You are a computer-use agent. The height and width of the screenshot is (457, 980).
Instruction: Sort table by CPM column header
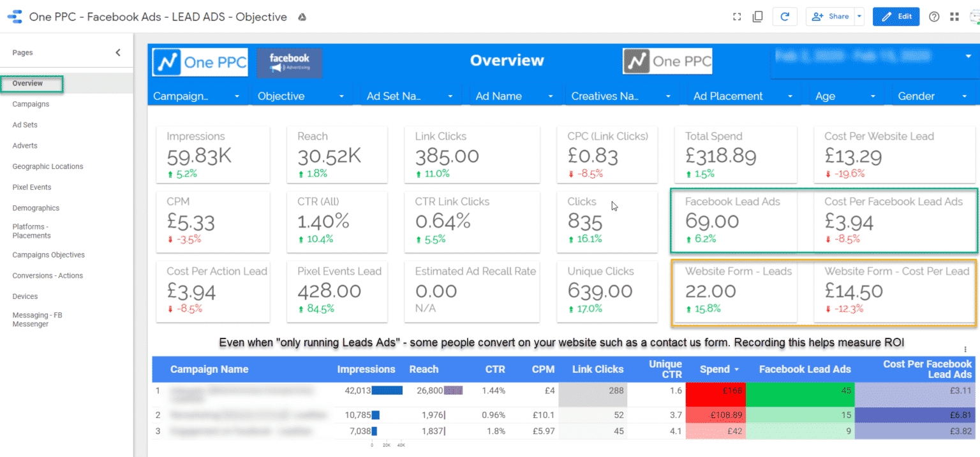(544, 370)
